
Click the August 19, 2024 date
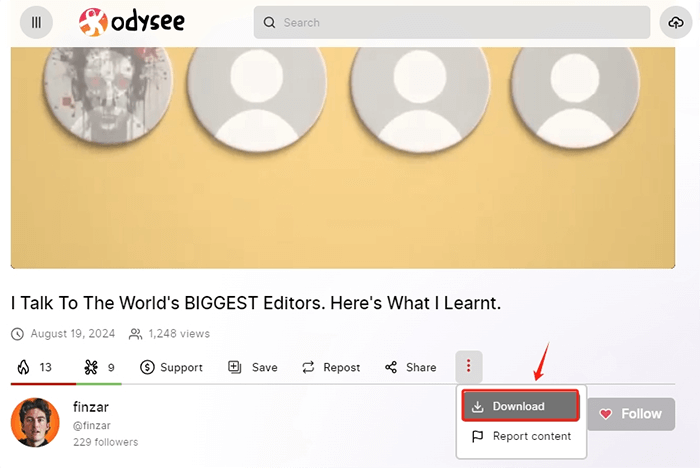click(x=73, y=334)
